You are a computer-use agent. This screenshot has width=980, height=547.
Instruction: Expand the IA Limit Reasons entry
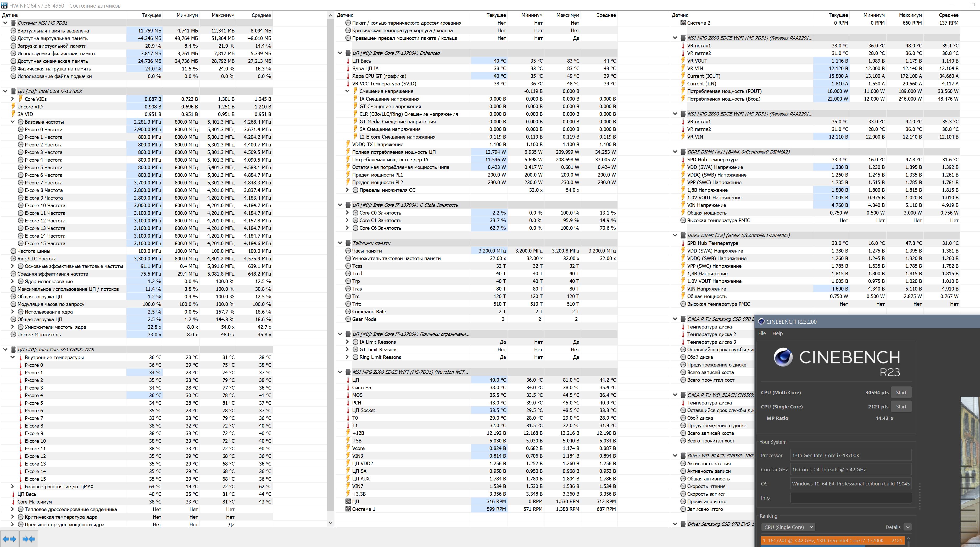347,342
